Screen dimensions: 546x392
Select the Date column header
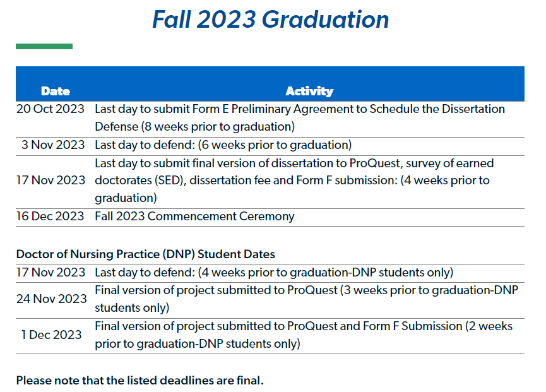(x=55, y=91)
